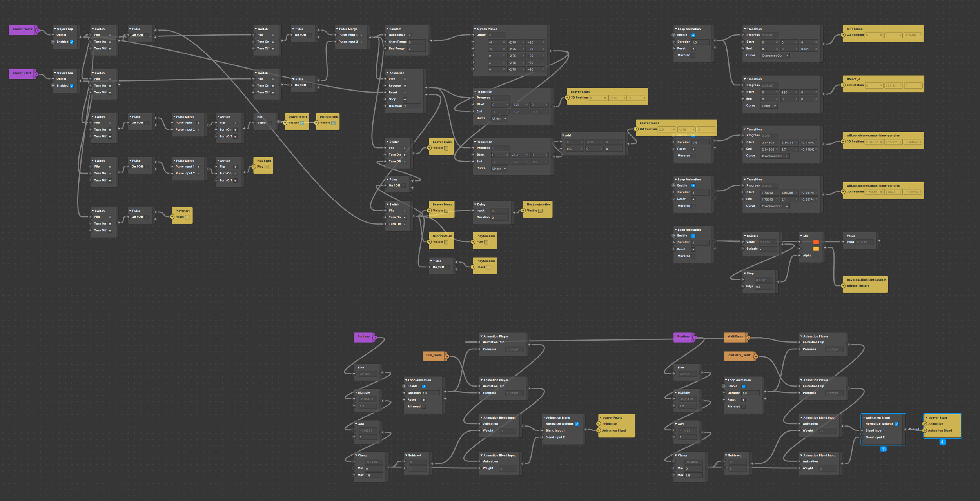Click Stop pulse button in Animation patch
980x501 pixels.
click(405, 99)
